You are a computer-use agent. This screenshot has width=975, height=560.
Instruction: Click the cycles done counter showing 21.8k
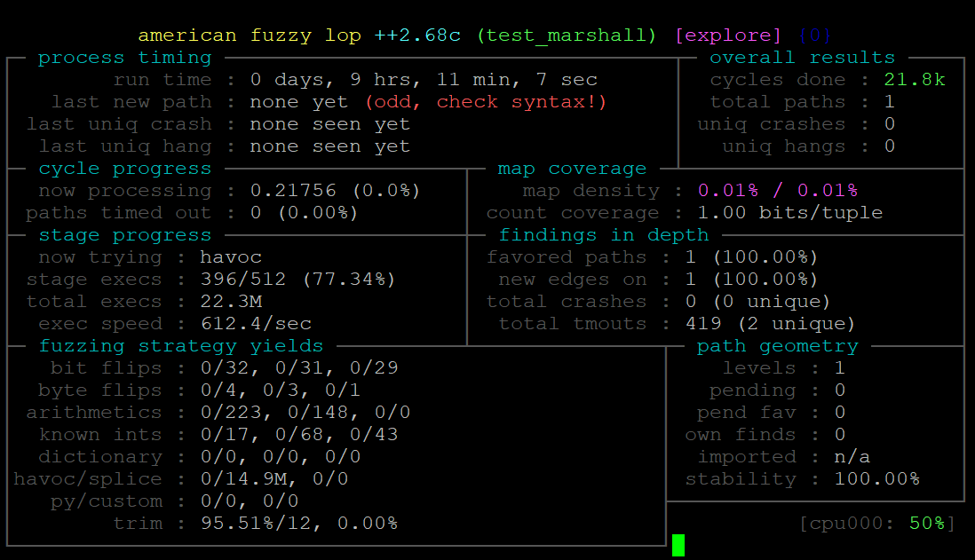915,79
